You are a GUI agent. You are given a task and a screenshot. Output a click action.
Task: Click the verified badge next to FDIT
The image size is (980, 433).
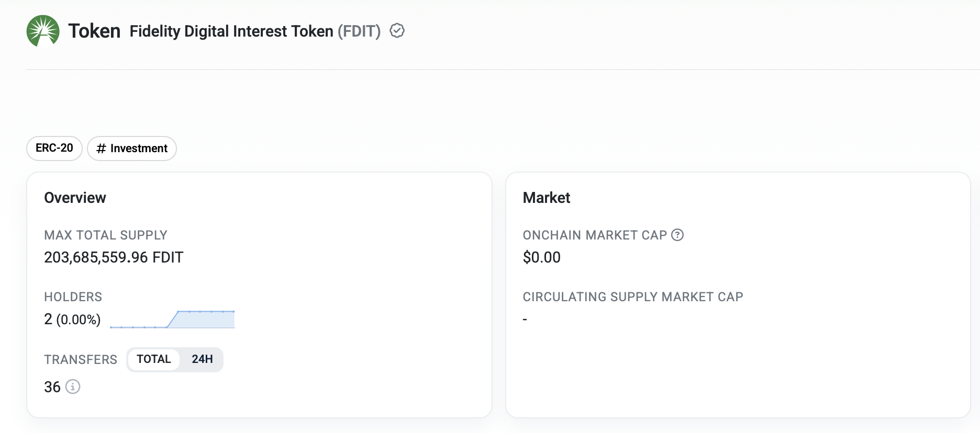397,31
